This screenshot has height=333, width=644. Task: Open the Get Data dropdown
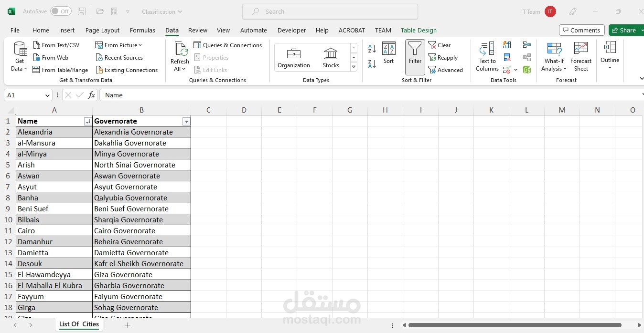[x=20, y=57]
